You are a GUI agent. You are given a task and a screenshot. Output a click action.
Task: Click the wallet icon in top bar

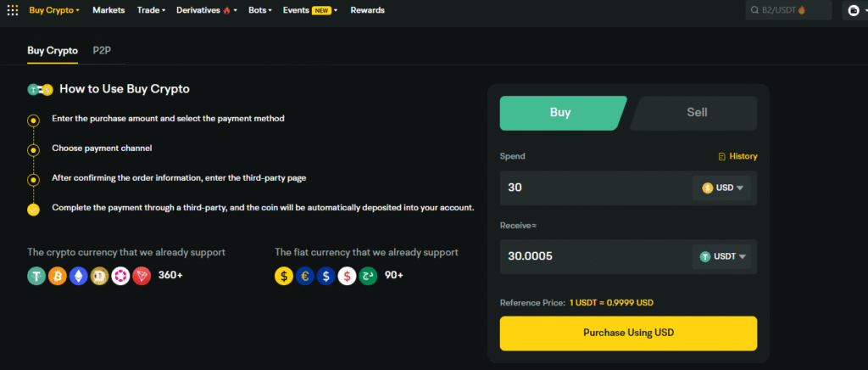(853, 11)
